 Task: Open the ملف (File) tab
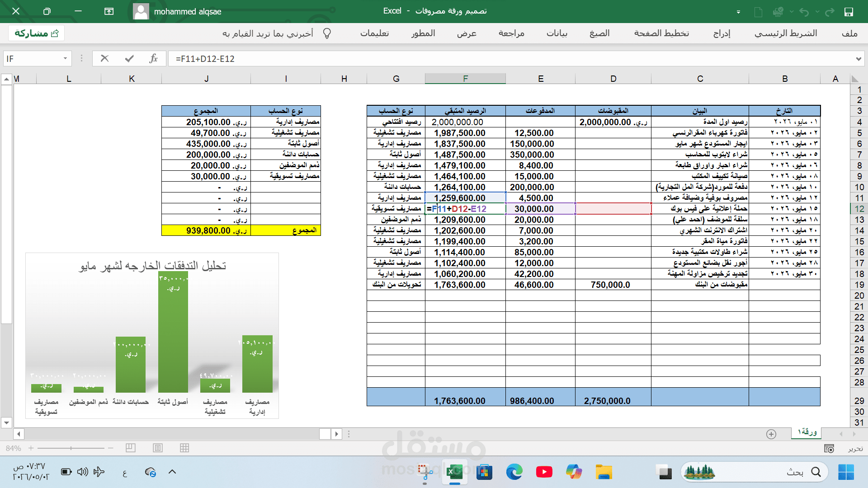(x=850, y=33)
